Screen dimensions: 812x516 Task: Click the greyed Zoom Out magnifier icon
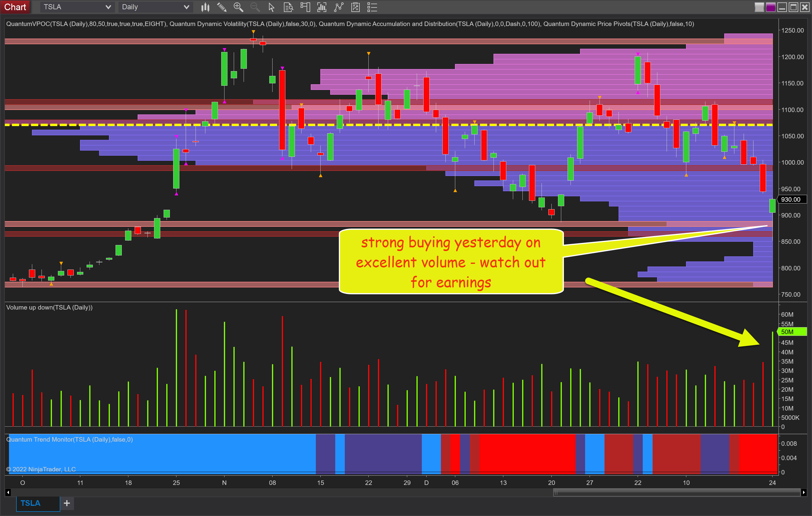(x=255, y=7)
